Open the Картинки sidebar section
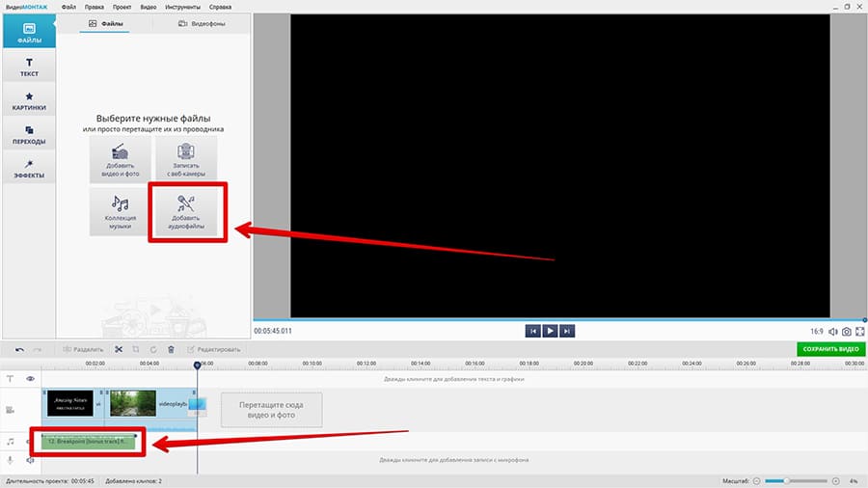This screenshot has height=488, width=868. (29, 100)
